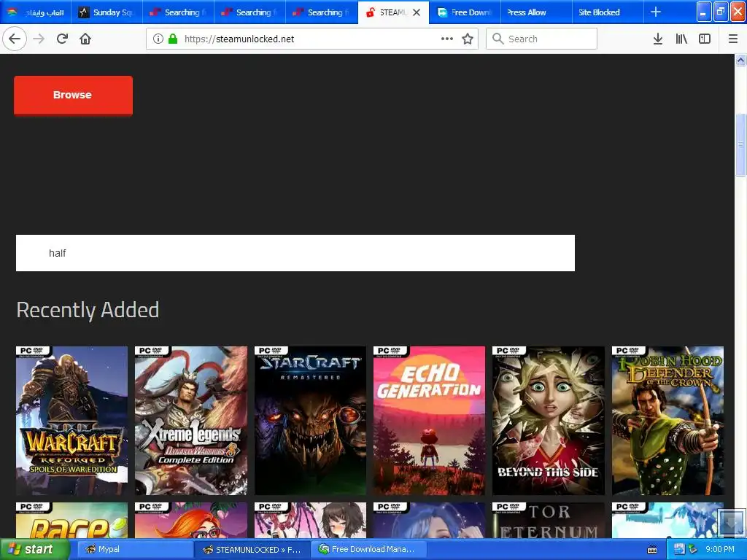The width and height of the screenshot is (747, 560).
Task: Open the library bookmarks icon
Action: [681, 39]
